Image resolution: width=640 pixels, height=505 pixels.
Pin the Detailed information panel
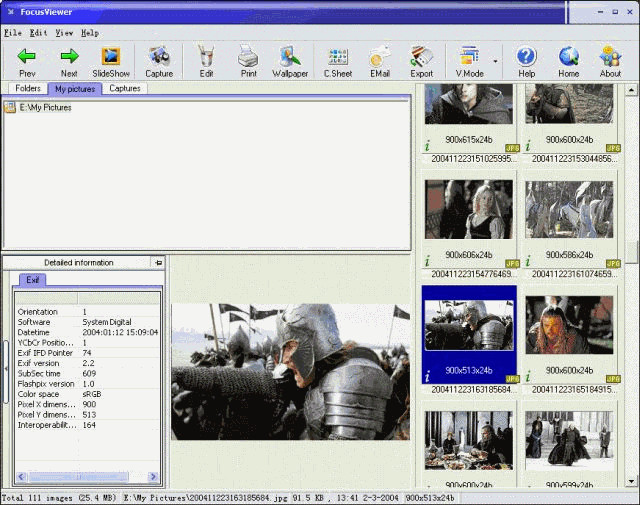point(158,263)
